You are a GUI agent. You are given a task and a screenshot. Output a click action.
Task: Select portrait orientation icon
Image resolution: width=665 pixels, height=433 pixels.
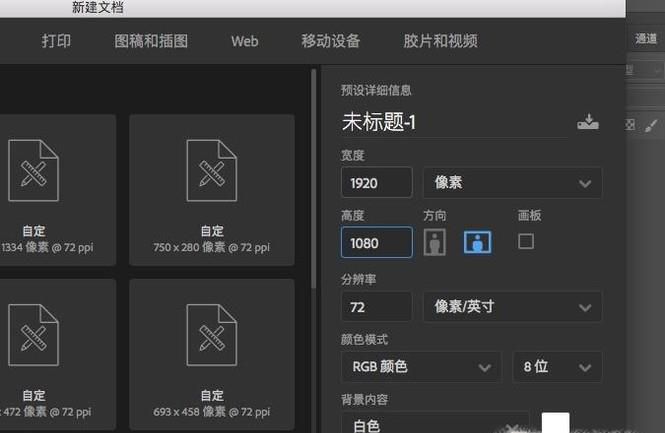click(435, 242)
